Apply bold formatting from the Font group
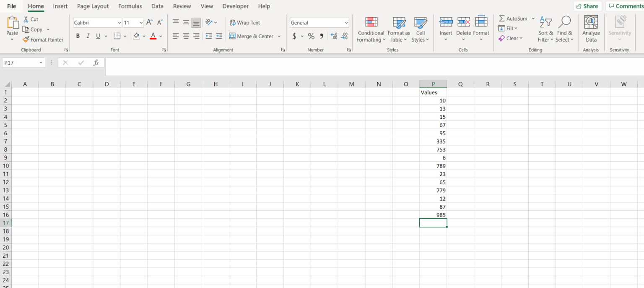 coord(78,36)
